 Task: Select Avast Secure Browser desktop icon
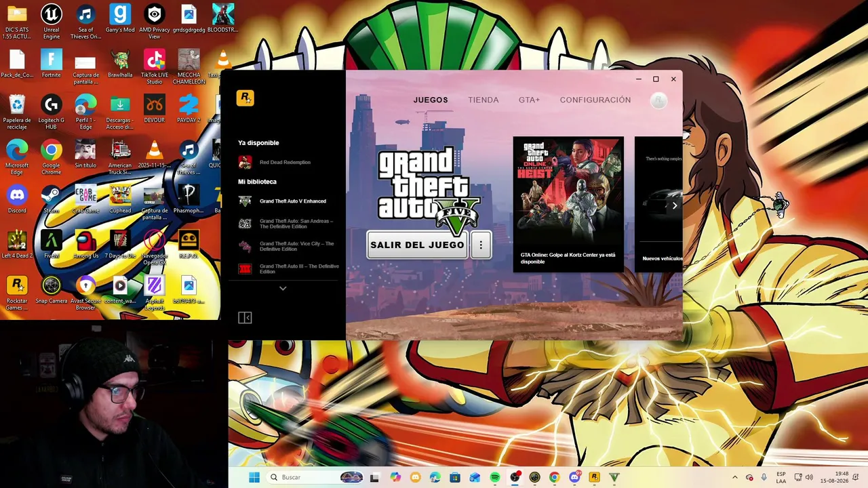86,293
